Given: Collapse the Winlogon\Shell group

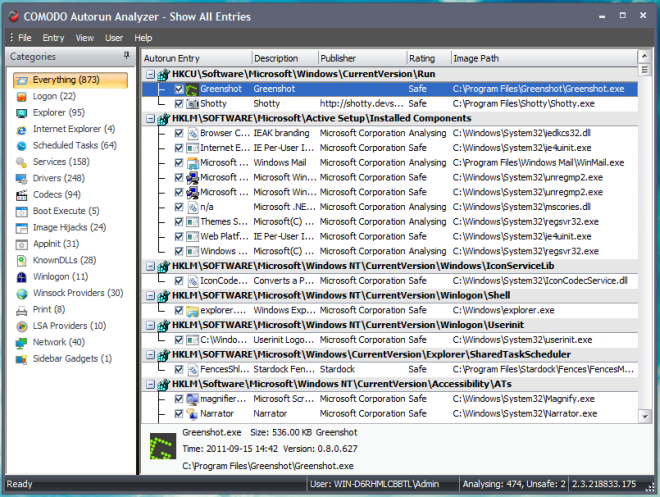Looking at the screenshot, I should pos(150,296).
